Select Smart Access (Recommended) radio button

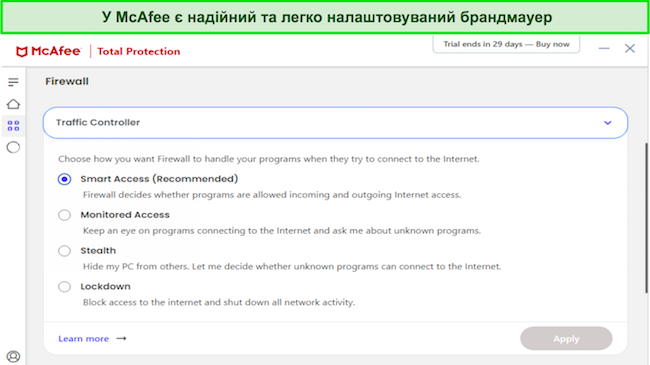click(64, 179)
